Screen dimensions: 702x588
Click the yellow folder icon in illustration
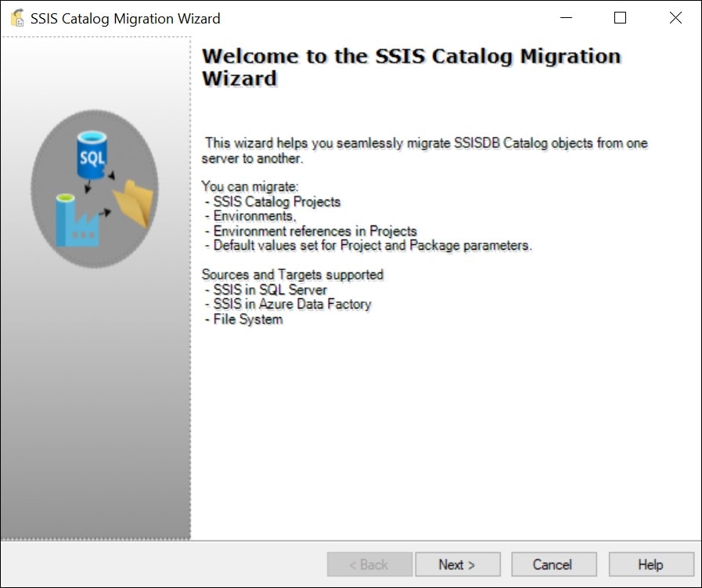pos(132,203)
